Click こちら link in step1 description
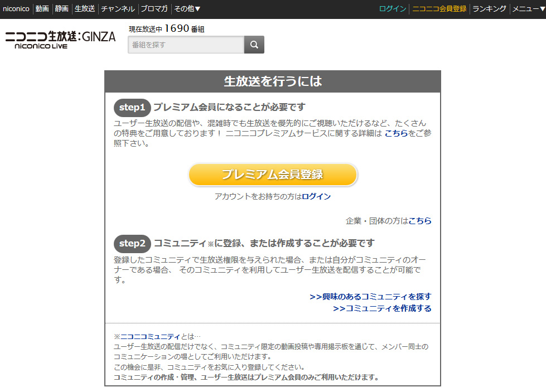546x392 pixels. (396, 133)
